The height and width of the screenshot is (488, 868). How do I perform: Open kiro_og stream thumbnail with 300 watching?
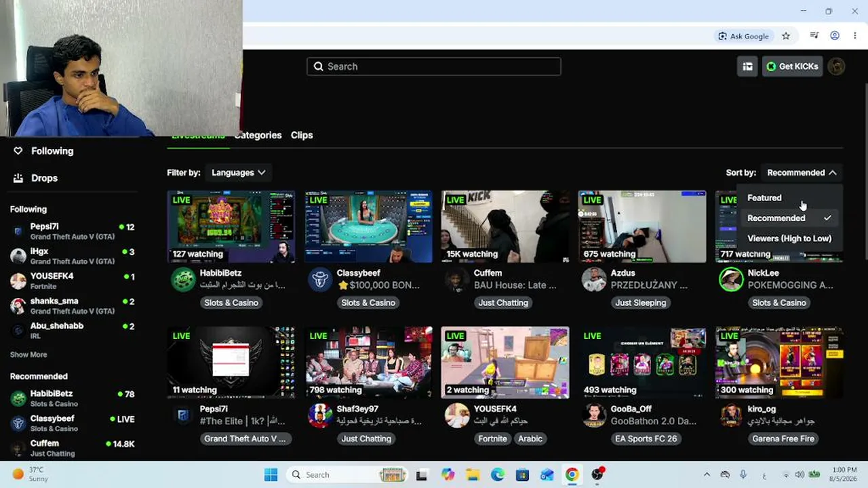point(779,363)
